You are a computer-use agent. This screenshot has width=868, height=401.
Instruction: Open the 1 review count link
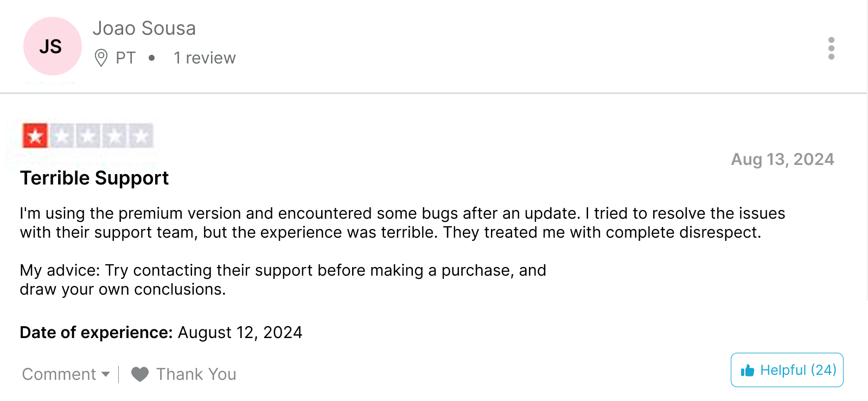pyautogui.click(x=205, y=58)
